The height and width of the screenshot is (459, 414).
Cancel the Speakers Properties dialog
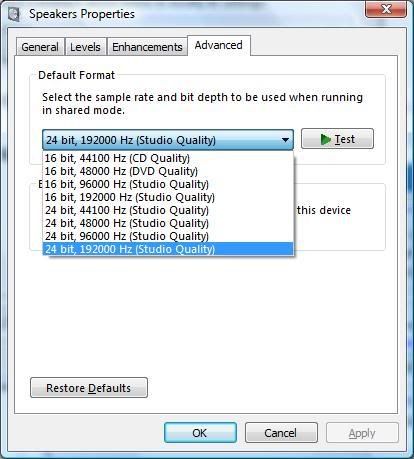pos(281,433)
